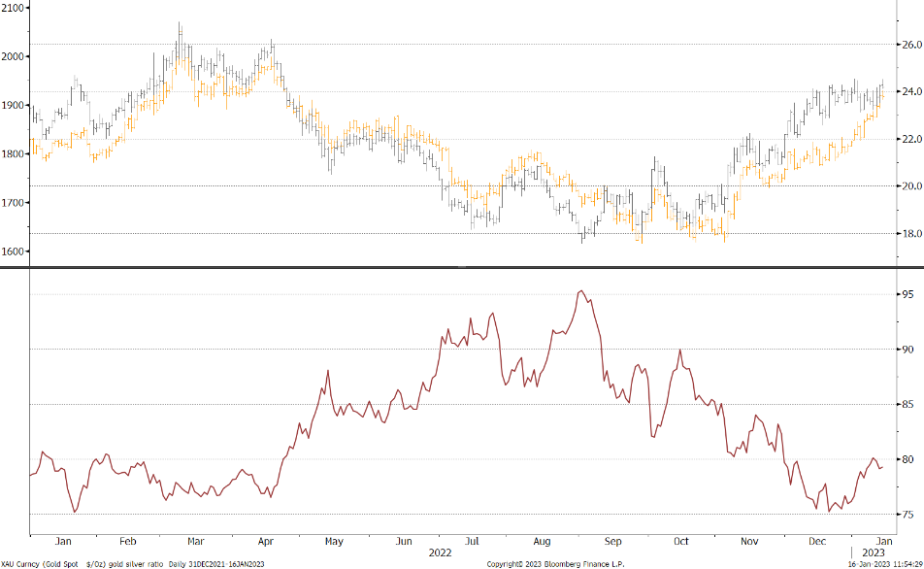Click the 85 ratio axis value
This screenshot has height=569, width=924.
(908, 405)
